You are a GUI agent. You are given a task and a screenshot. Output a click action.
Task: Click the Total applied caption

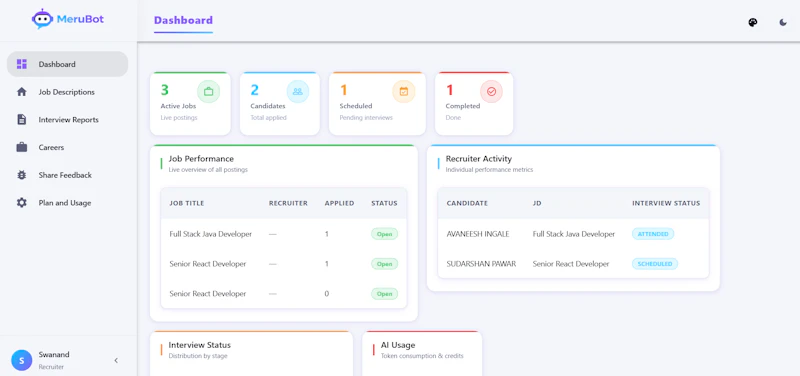click(x=268, y=118)
